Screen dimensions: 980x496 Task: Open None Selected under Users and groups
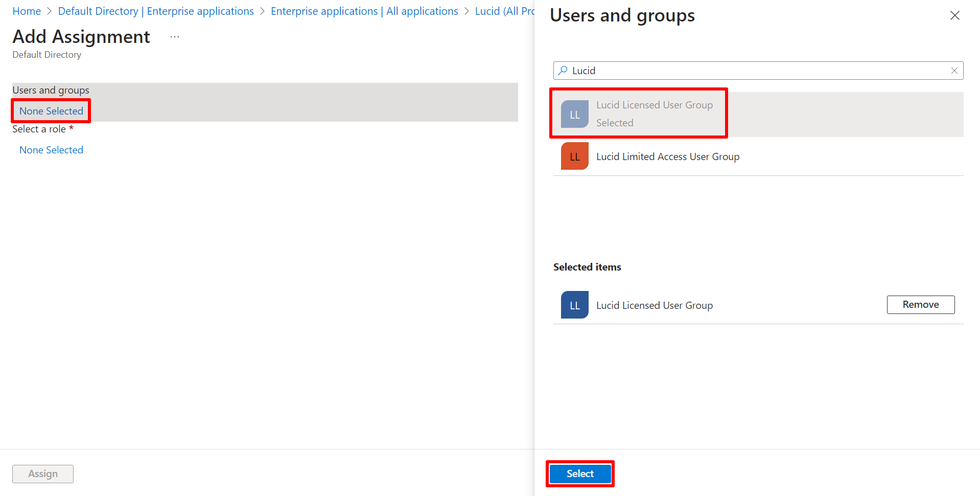[x=51, y=111]
